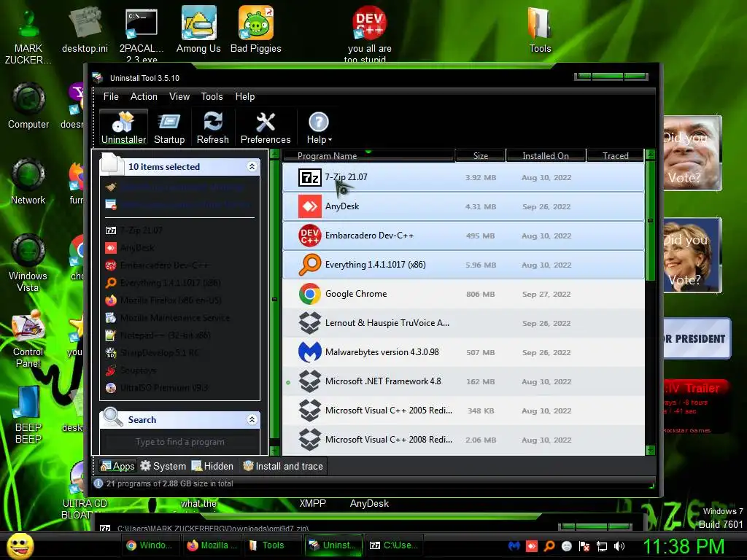This screenshot has height=560, width=747.
Task: Select Mozilla Maintenance Service in sidebar list
Action: 168,318
